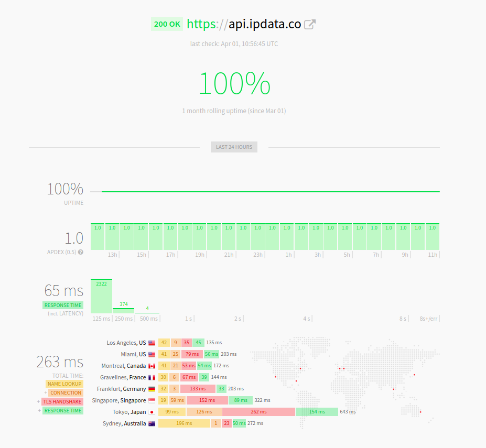Click the Japan flag next to Tokyo
The width and height of the screenshot is (486, 448).
tap(152, 412)
